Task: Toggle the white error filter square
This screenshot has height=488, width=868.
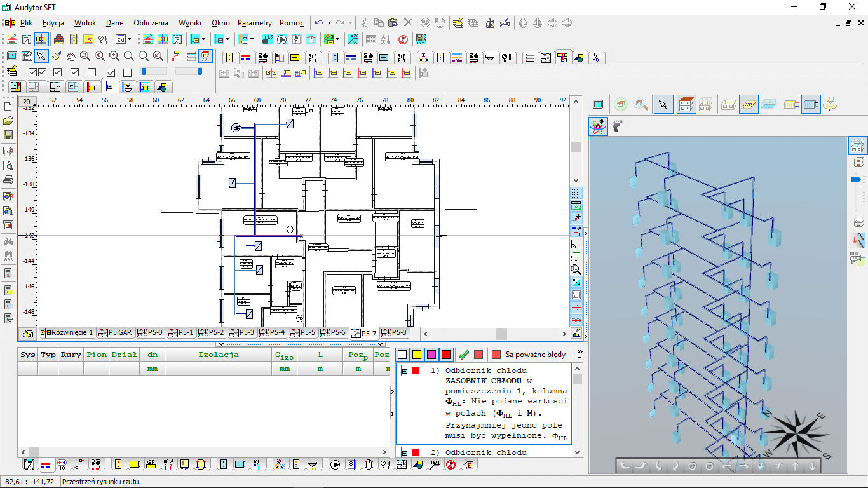Action: (x=402, y=355)
